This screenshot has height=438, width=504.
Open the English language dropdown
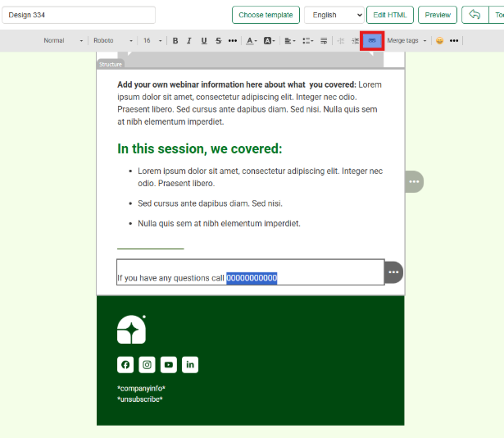coord(334,15)
